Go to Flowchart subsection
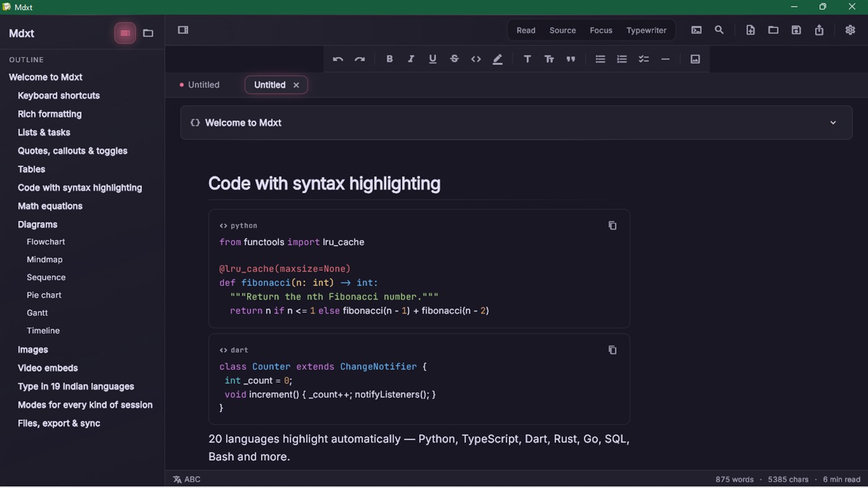This screenshot has height=488, width=868. (x=46, y=242)
